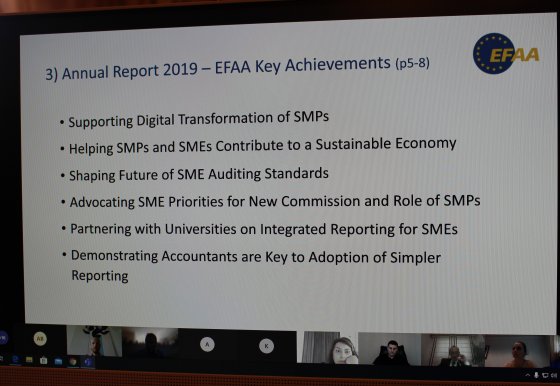This screenshot has width=560, height=386.
Task: Expand the hidden system tray icons chevron
Action: click(x=528, y=375)
